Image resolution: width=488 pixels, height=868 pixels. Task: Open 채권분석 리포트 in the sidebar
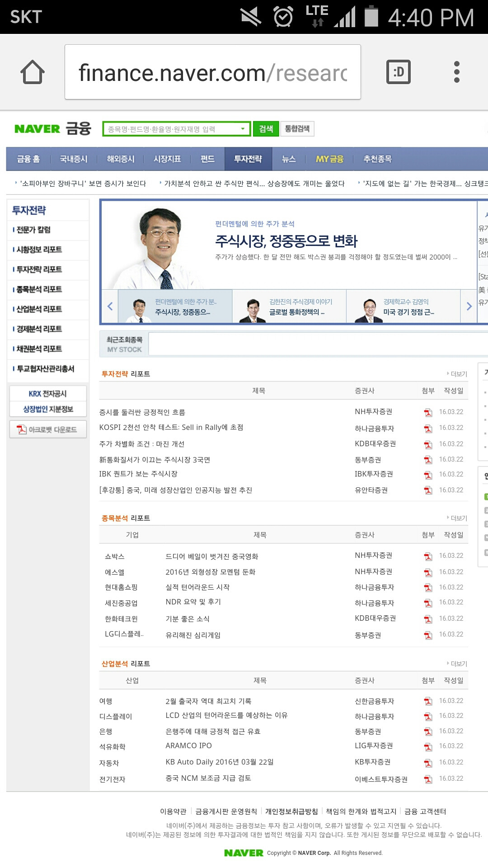point(39,349)
